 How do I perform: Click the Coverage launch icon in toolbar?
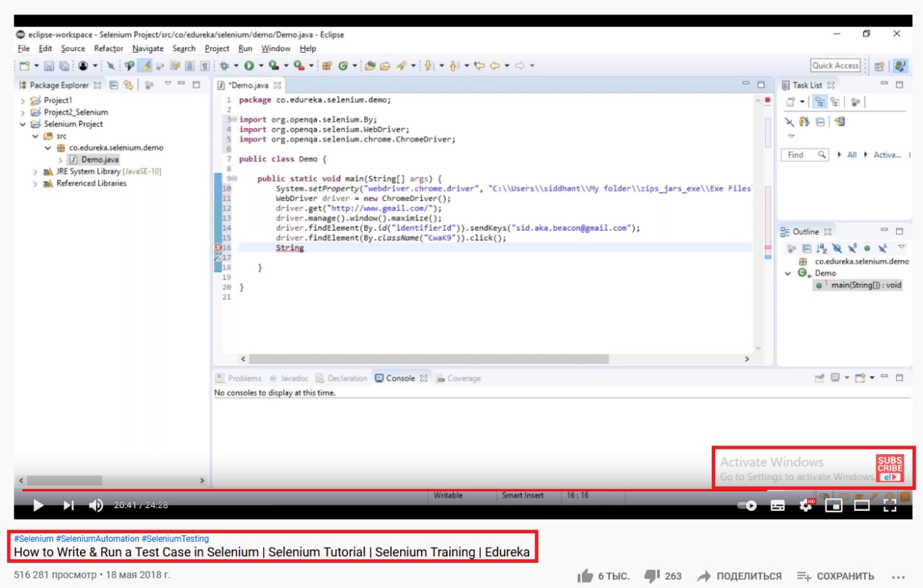point(273,66)
